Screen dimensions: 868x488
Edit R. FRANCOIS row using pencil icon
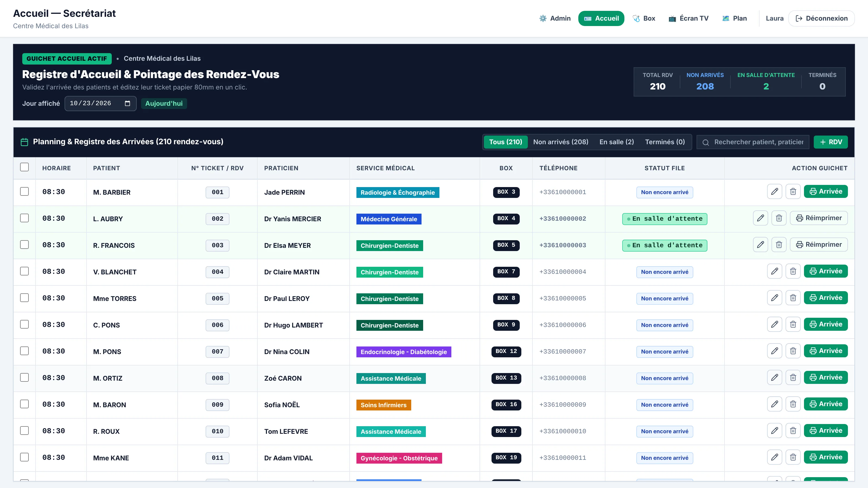coord(761,245)
